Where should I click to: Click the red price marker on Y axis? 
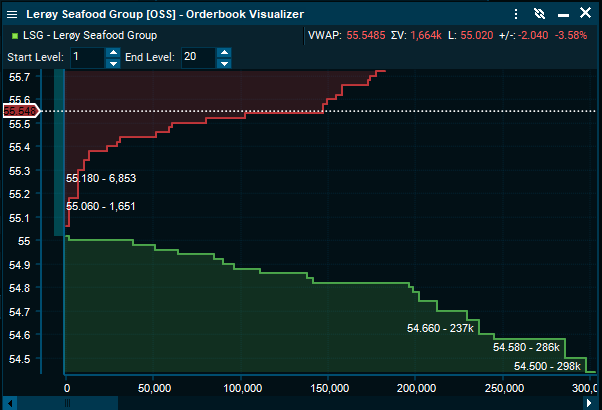[x=20, y=111]
